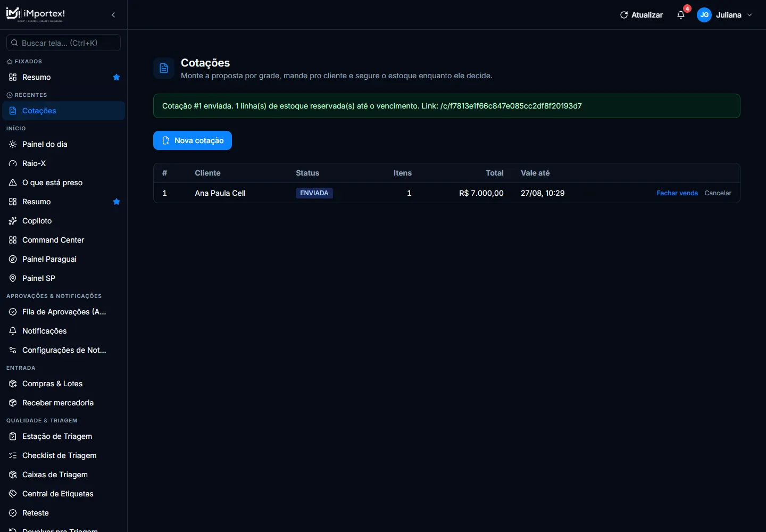The image size is (766, 532).
Task: Click the Reteste circle-check icon
Action: 13,513
